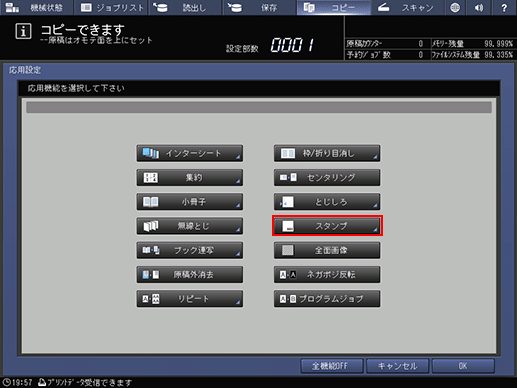Toggle the センタリング centering function
This screenshot has width=517, height=388.
pyautogui.click(x=327, y=178)
